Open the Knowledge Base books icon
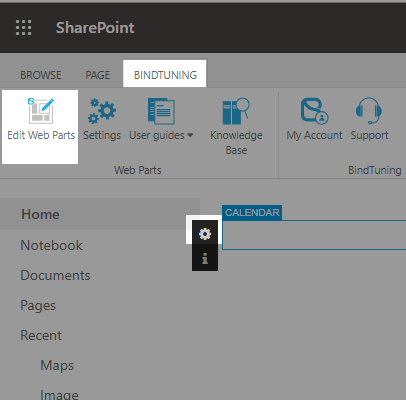 coord(236,111)
